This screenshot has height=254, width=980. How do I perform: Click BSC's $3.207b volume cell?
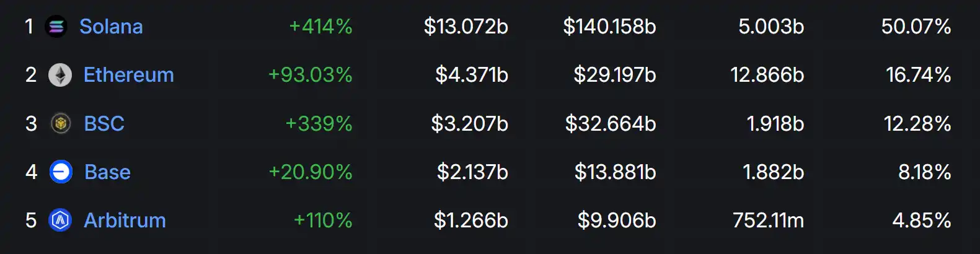[x=469, y=124]
